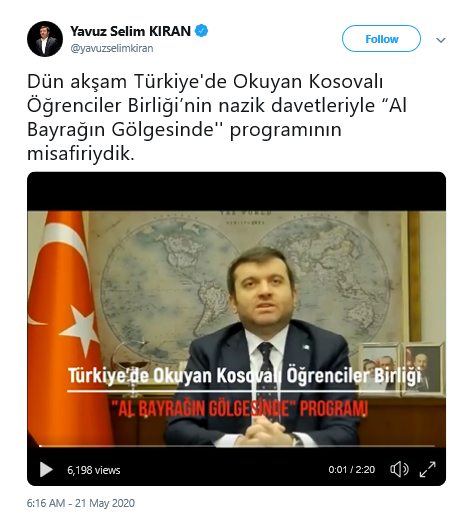Open Yavuz Selim KIRAN's profile avatar
The image size is (467, 517).
coord(45,39)
